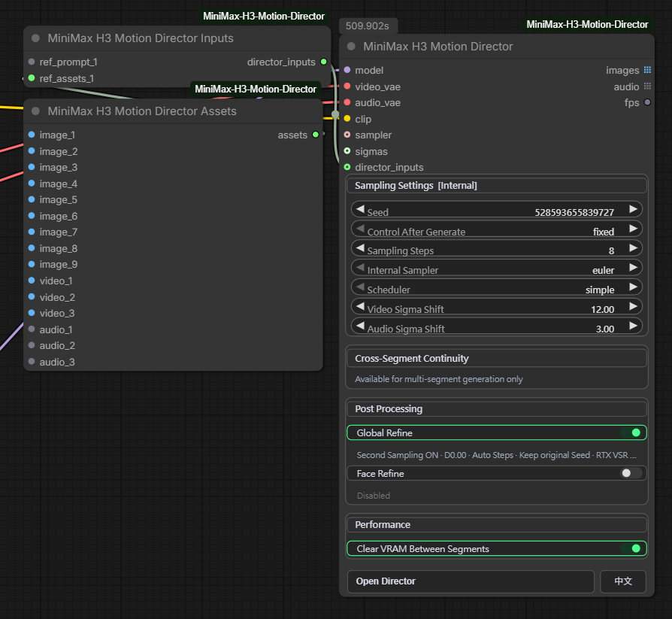Click the audio_2 input socket dot
This screenshot has width=672, height=619.
click(x=32, y=345)
